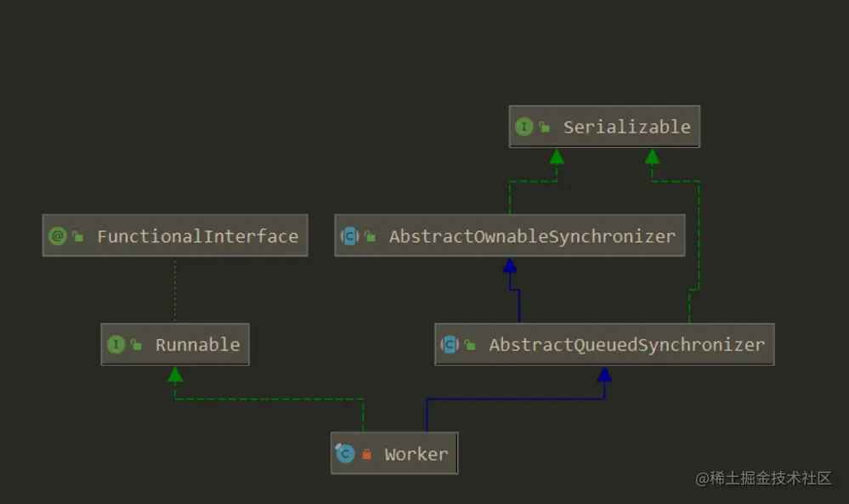The height and width of the screenshot is (504, 849).
Task: Click the class icon on Worker
Action: coord(345,452)
